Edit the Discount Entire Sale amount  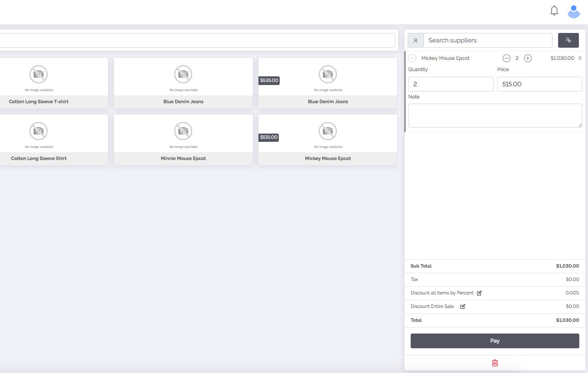pos(463,307)
